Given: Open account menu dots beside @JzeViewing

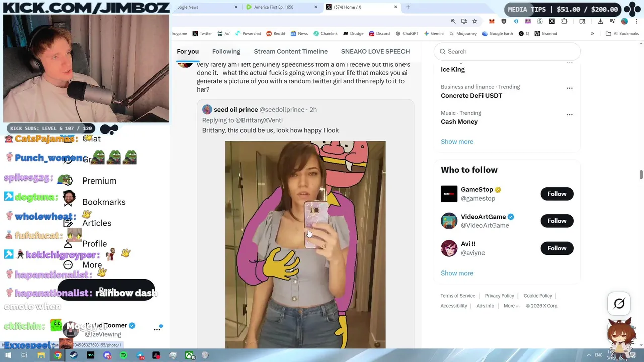Looking at the screenshot, I should coord(157,329).
